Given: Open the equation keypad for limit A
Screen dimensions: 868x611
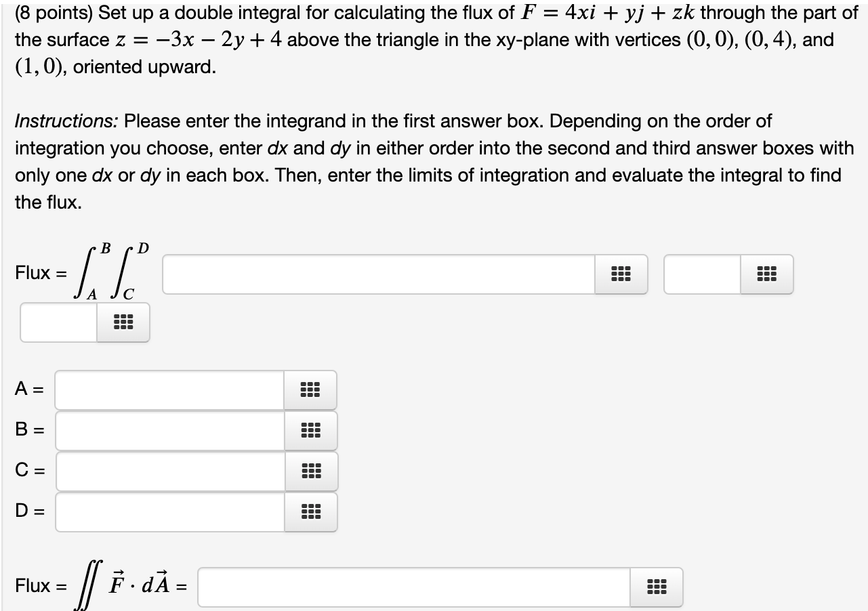Looking at the screenshot, I should [x=310, y=389].
